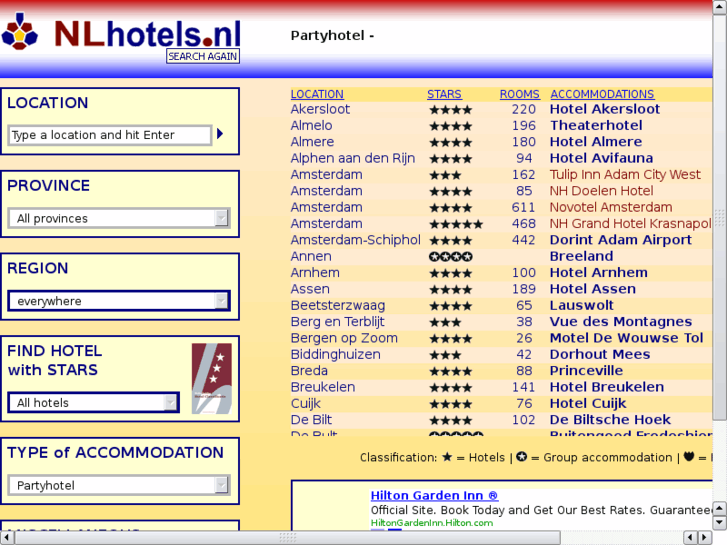Screen dimensions: 727x545
Task: Open NH Grand Hotel Krasnapolsky link
Action: (x=631, y=224)
